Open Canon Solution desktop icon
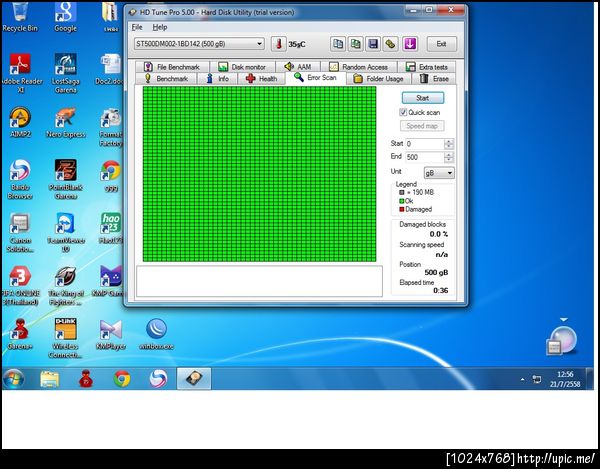600x469 pixels. coord(20,232)
